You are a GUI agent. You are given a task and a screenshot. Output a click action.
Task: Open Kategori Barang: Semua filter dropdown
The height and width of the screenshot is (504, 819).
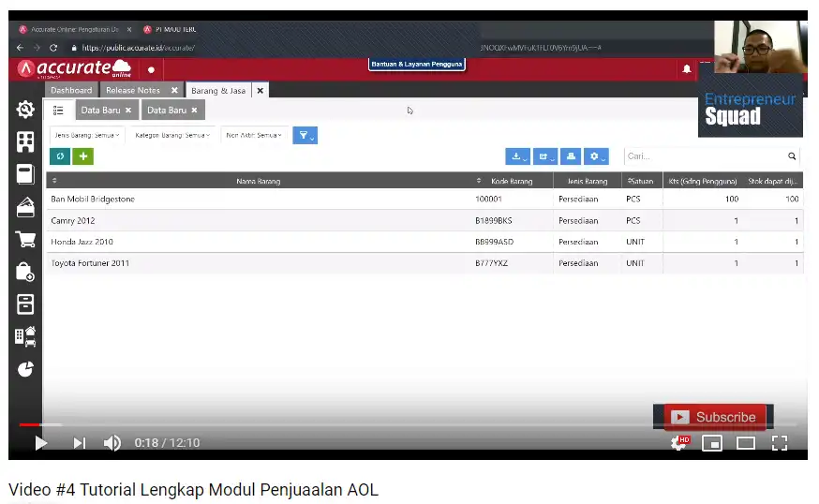[x=172, y=135]
